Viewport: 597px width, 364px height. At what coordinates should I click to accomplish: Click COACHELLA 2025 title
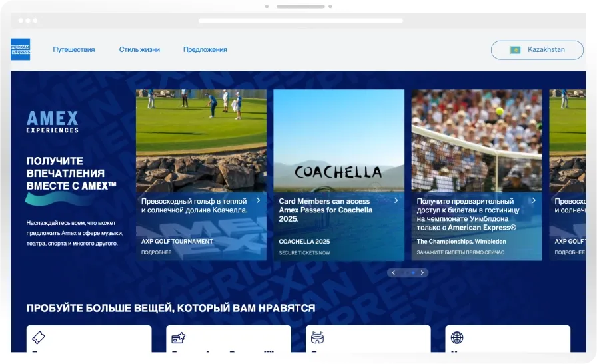304,241
